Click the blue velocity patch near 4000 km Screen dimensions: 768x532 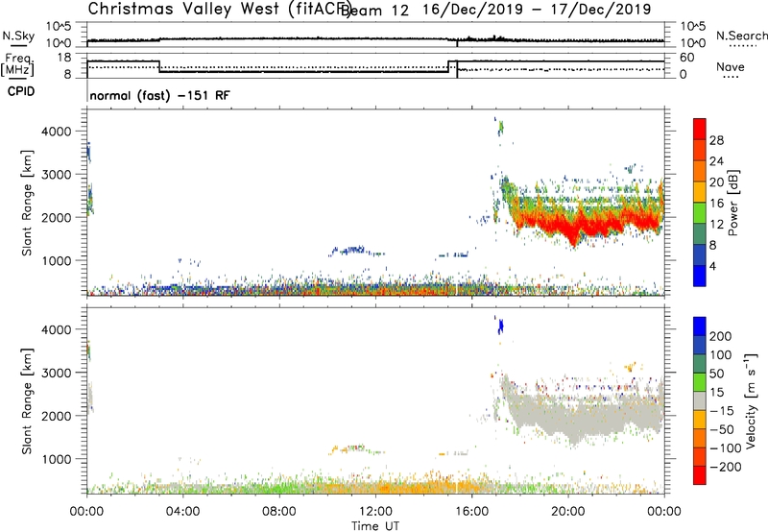pos(500,326)
